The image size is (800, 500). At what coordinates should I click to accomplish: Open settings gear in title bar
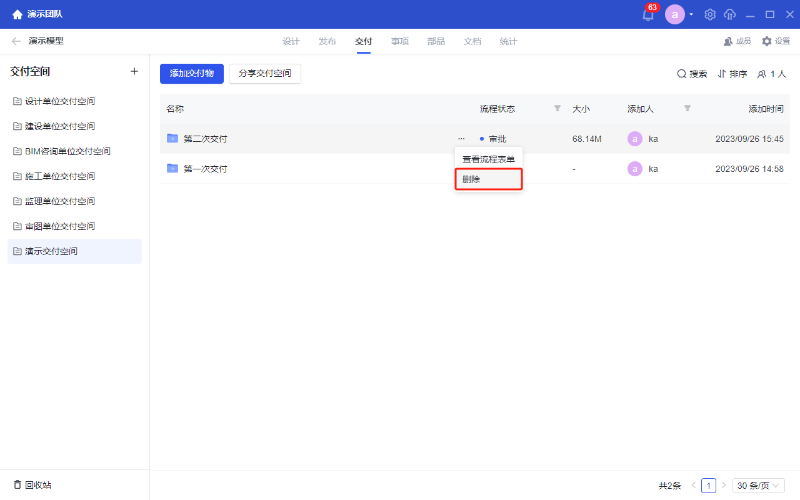point(710,15)
